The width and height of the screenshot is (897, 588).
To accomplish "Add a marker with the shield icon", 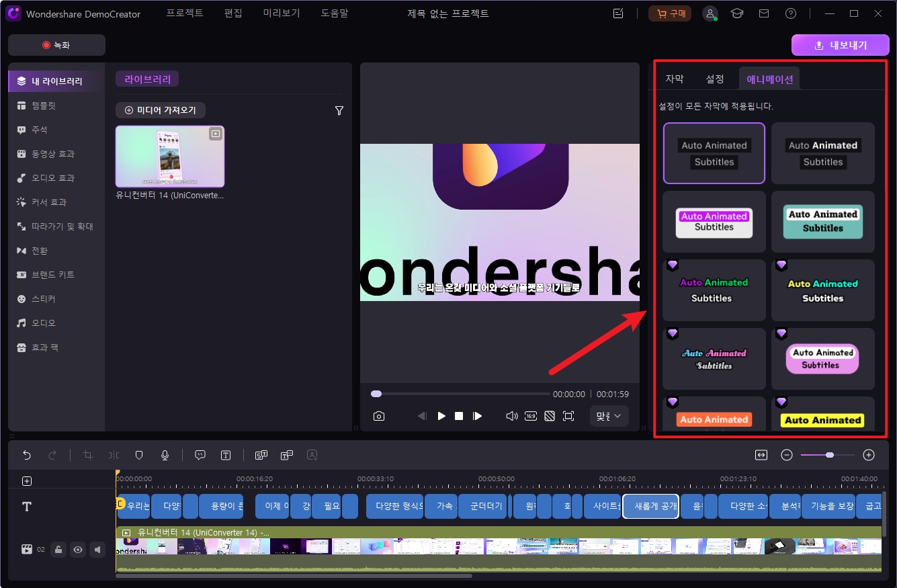I will point(139,455).
